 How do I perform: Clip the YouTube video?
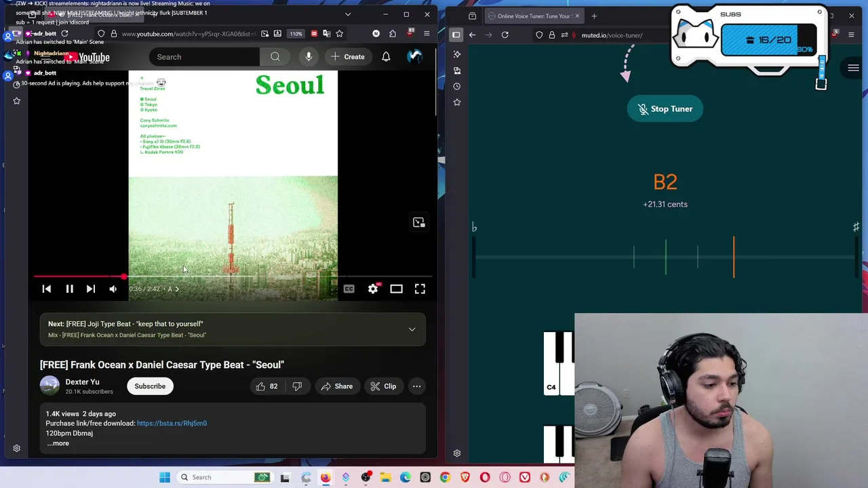(383, 386)
